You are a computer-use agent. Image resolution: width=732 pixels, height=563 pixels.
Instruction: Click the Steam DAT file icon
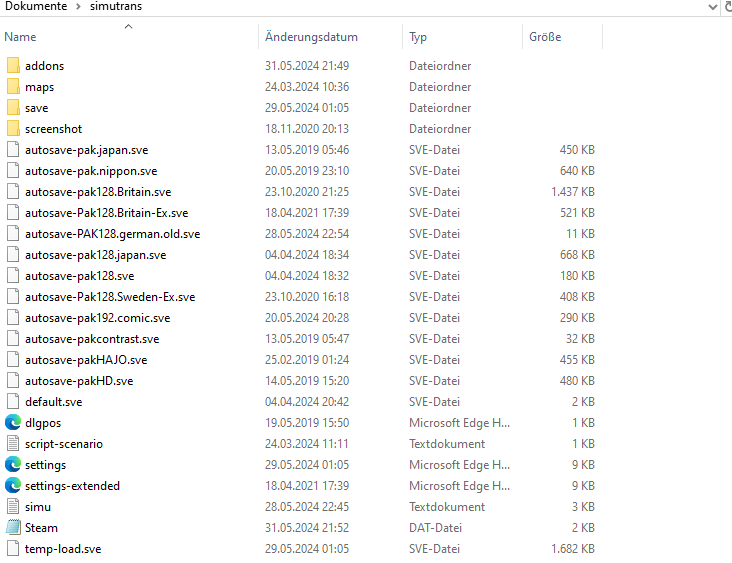13,528
